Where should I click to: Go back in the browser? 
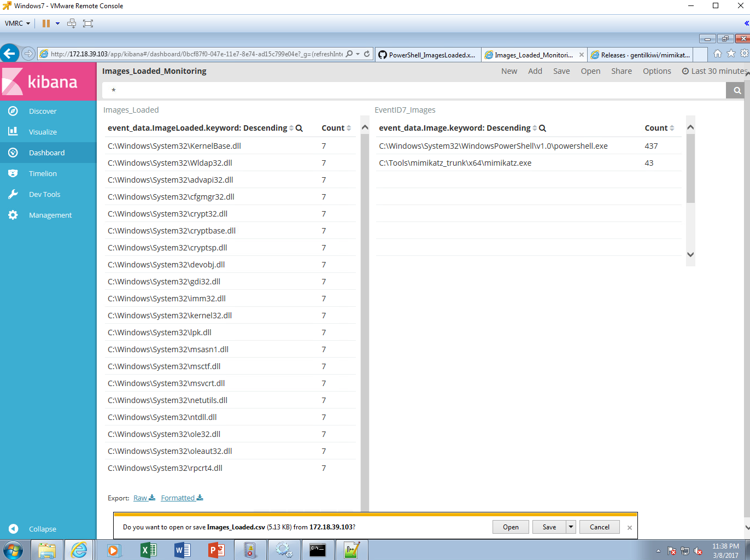click(x=9, y=54)
